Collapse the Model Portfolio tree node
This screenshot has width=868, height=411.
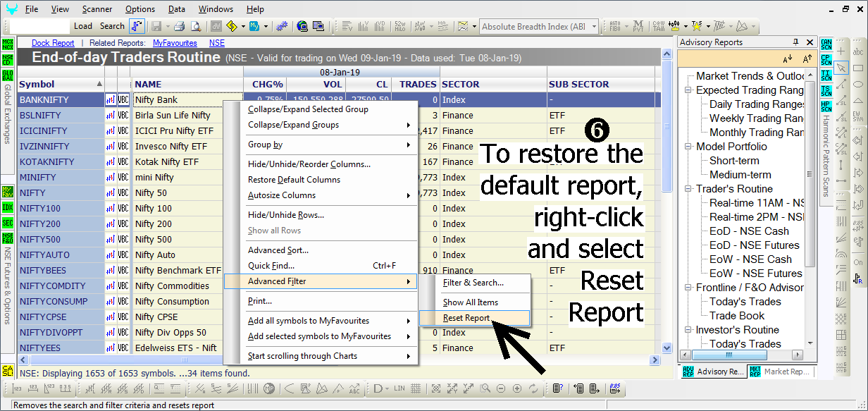point(688,147)
